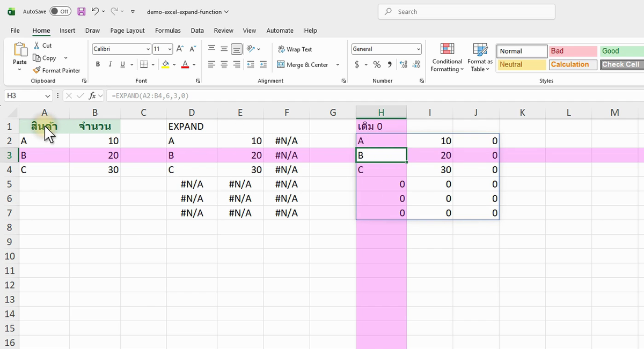Click the Borders icon
The height and width of the screenshot is (349, 644).
click(x=143, y=64)
